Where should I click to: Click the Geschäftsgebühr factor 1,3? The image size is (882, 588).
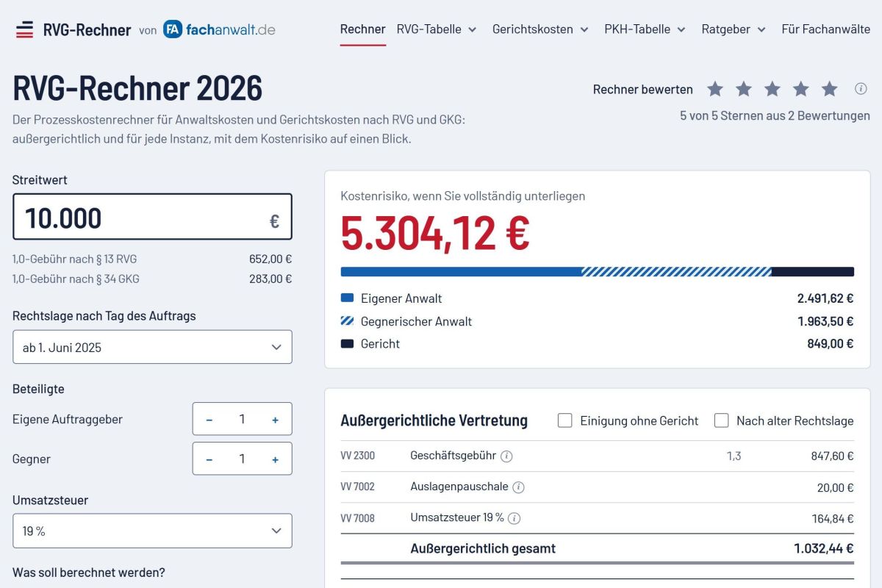[734, 456]
